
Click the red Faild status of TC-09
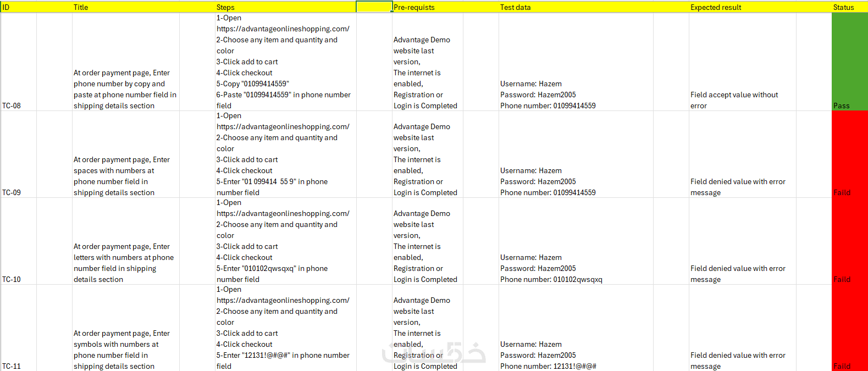point(850,154)
